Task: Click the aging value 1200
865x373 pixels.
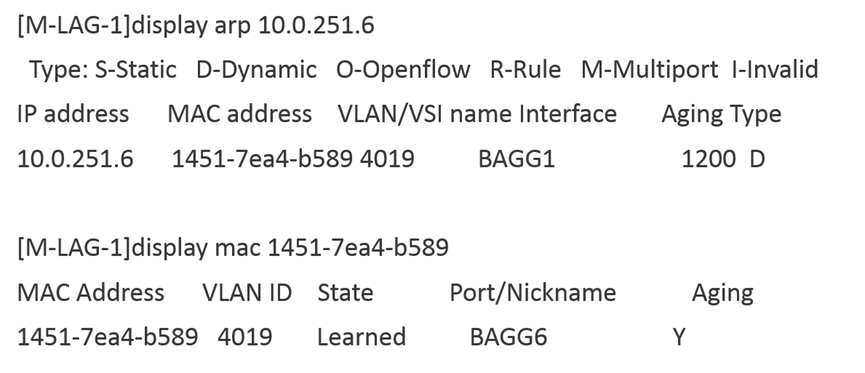Action: coord(708,159)
